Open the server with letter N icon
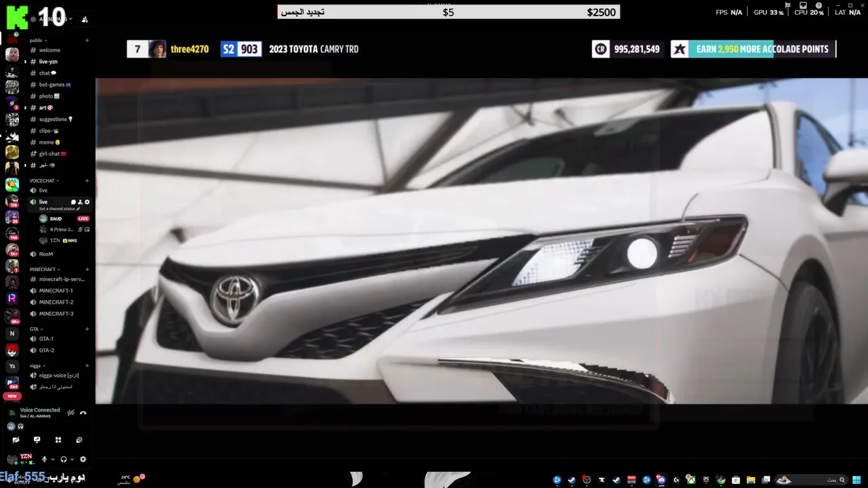The height and width of the screenshot is (488, 868). 12,333
